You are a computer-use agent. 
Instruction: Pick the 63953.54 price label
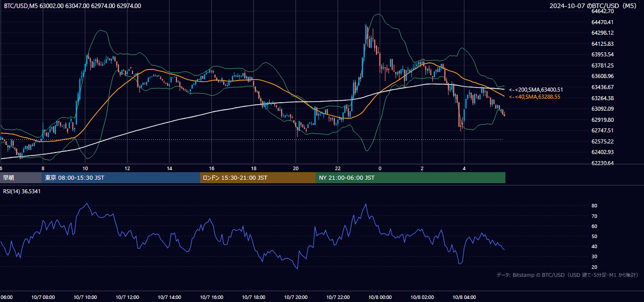click(602, 54)
